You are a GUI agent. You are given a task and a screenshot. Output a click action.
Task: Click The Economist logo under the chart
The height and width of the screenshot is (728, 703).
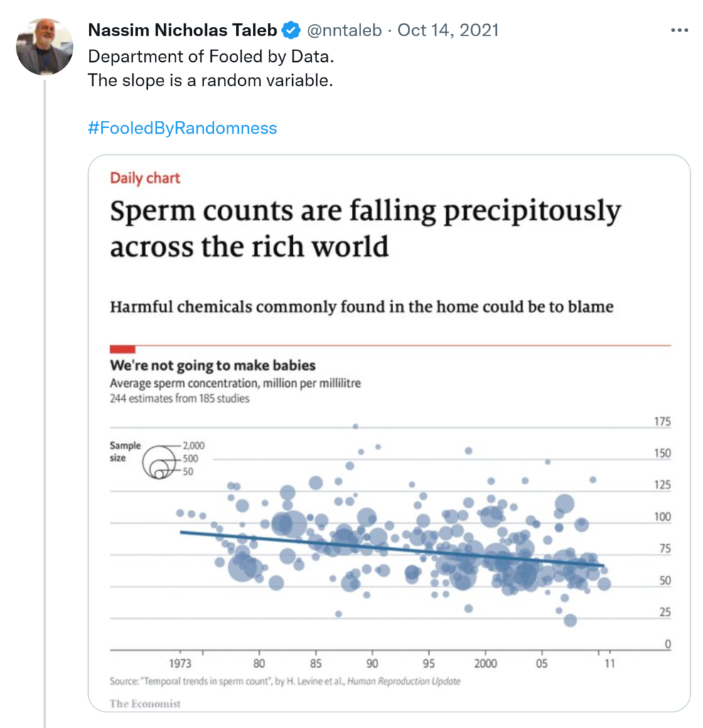coord(145,703)
